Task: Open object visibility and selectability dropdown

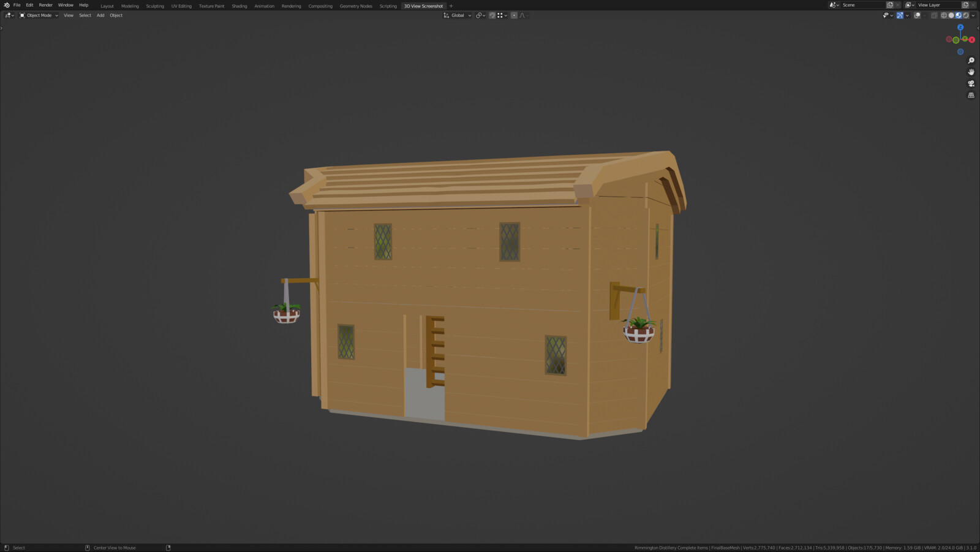Action: pos(888,15)
